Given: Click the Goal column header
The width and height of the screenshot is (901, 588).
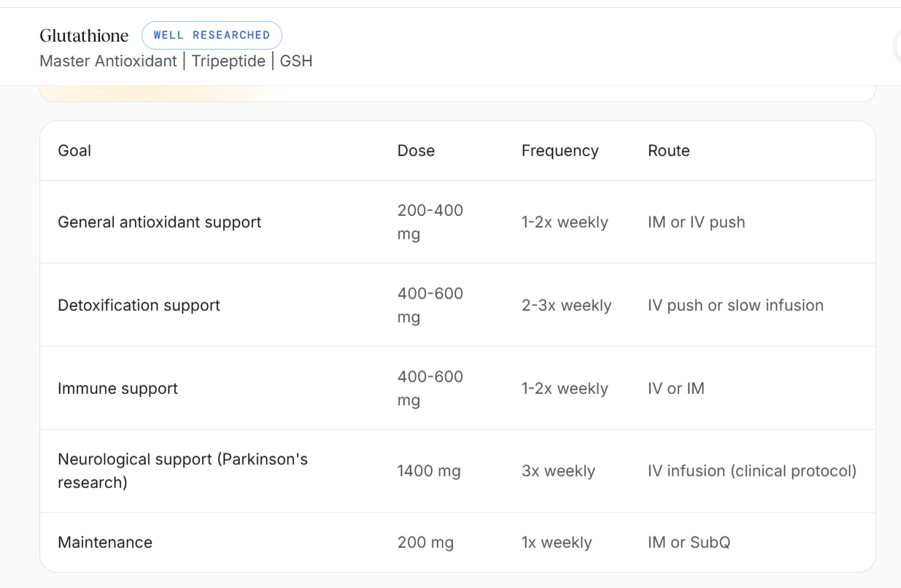Looking at the screenshot, I should [x=74, y=151].
